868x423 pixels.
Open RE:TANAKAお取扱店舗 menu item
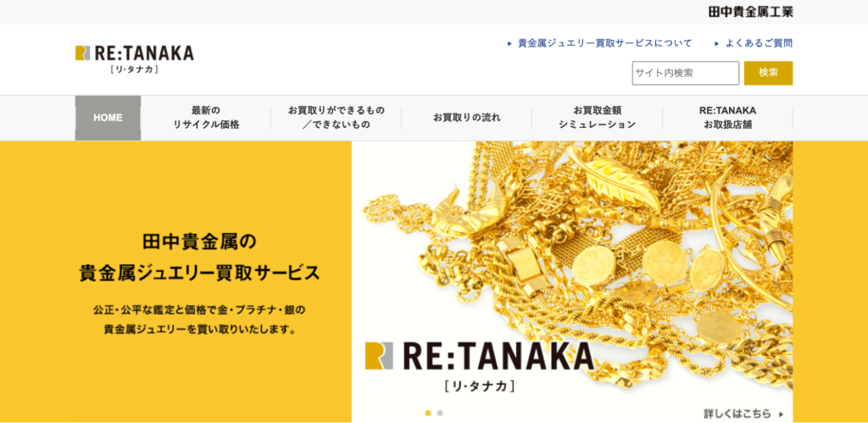click(727, 118)
